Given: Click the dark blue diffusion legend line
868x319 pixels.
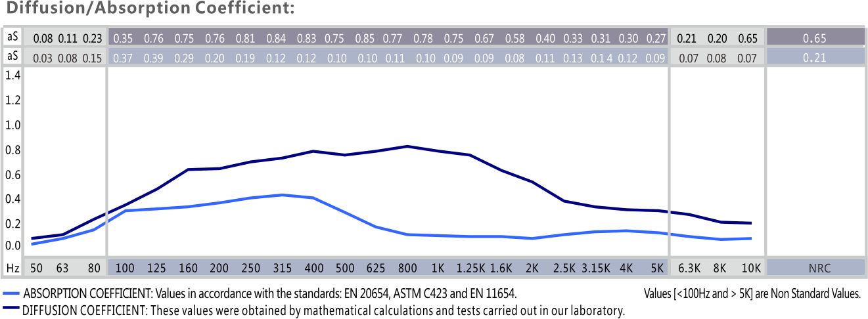Looking at the screenshot, I should pyautogui.click(x=11, y=310).
